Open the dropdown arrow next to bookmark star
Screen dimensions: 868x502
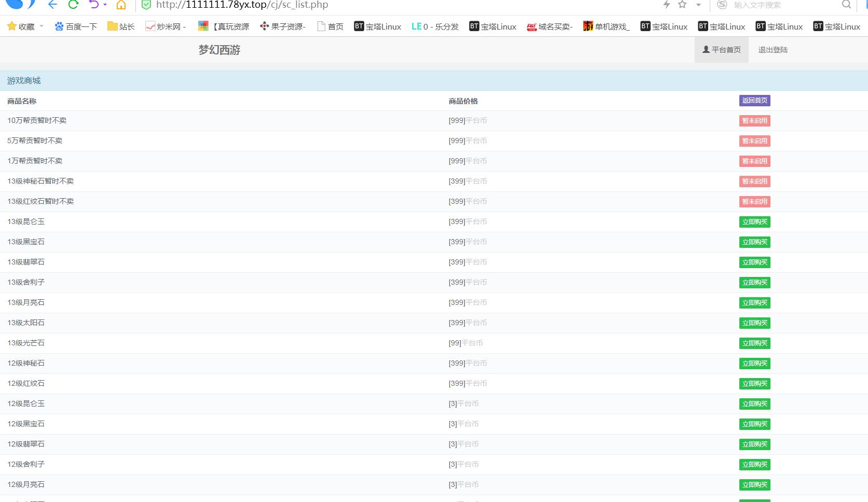698,5
